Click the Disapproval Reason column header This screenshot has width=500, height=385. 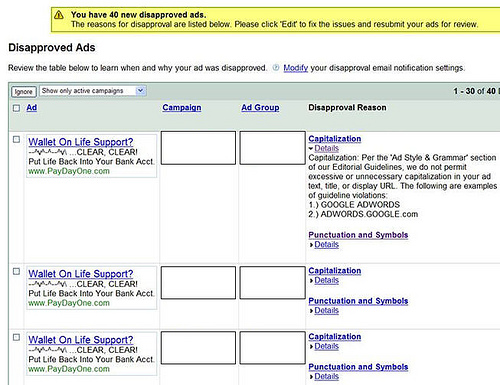click(x=347, y=108)
